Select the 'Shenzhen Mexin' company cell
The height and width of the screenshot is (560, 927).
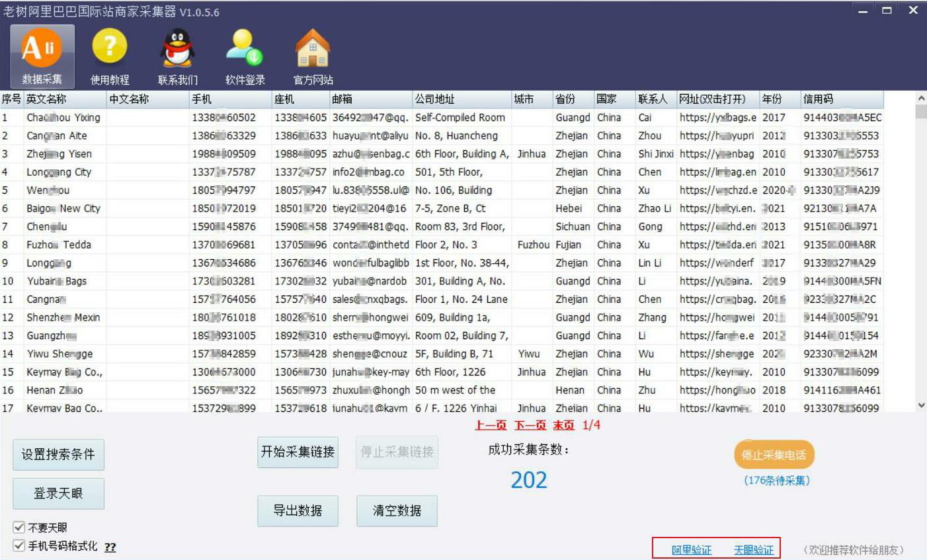tap(65, 317)
